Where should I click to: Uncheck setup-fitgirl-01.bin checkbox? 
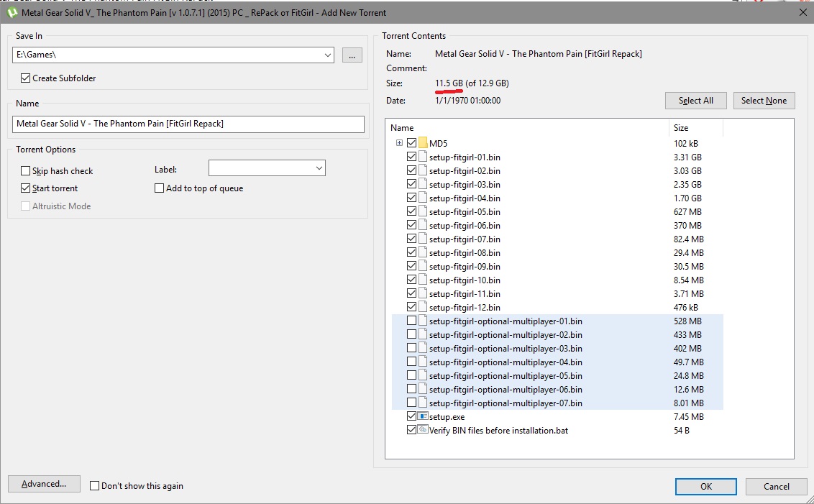(411, 156)
